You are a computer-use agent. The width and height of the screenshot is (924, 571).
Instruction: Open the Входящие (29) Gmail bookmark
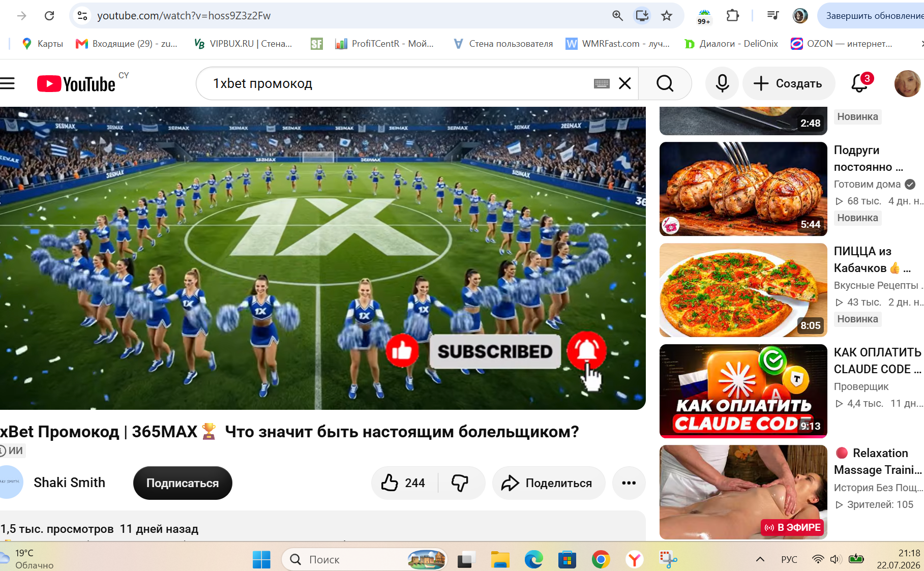point(127,44)
